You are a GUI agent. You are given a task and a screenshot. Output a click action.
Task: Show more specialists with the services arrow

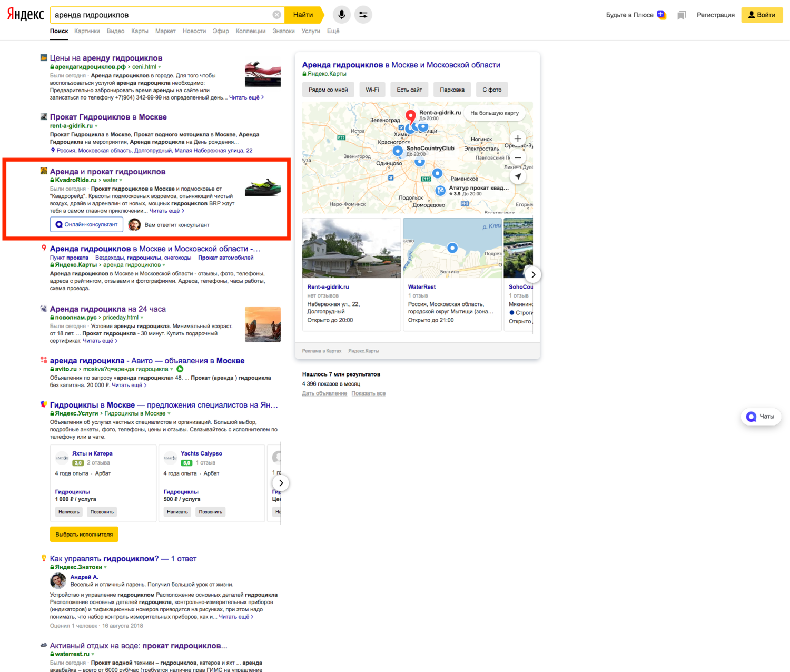[281, 483]
